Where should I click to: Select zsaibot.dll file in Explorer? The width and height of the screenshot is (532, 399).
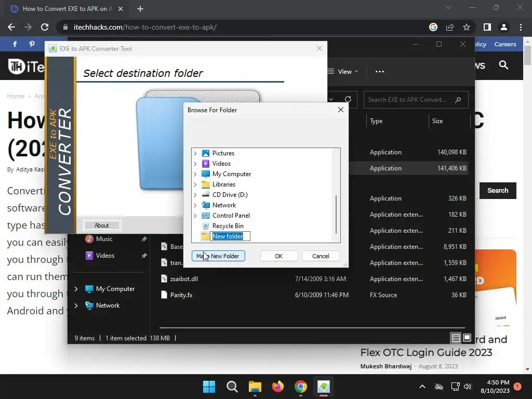pos(184,279)
